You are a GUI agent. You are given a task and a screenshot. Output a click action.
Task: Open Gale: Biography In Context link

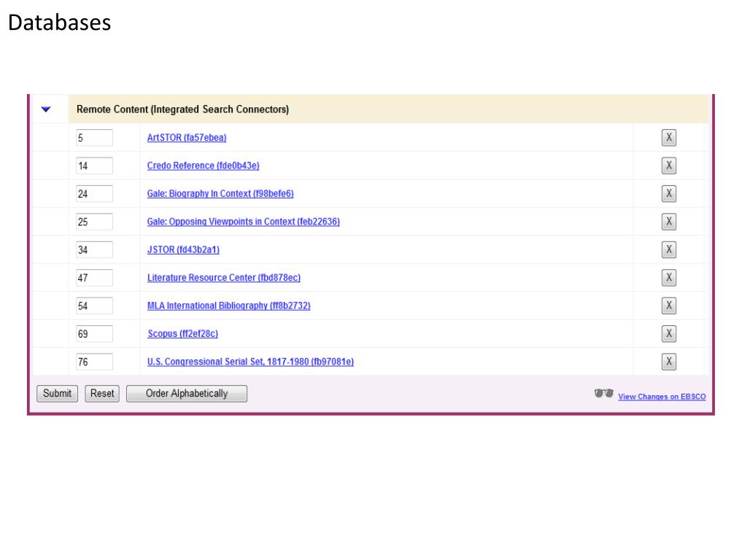tap(220, 194)
